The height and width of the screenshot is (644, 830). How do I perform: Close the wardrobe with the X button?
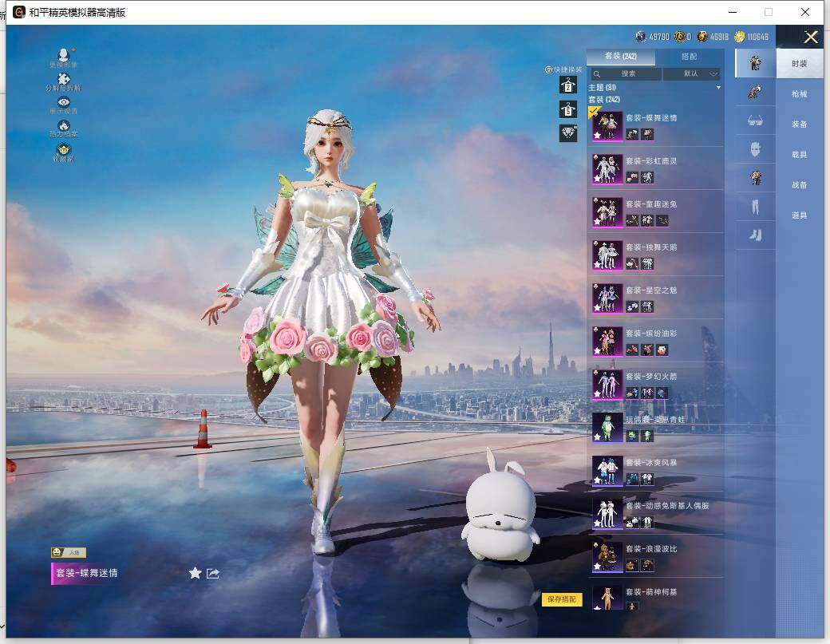click(x=811, y=37)
